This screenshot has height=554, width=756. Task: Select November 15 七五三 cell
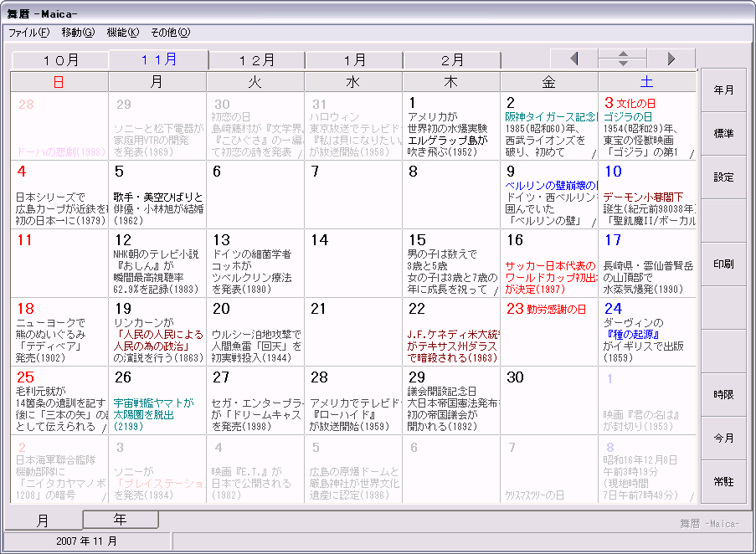point(450,264)
